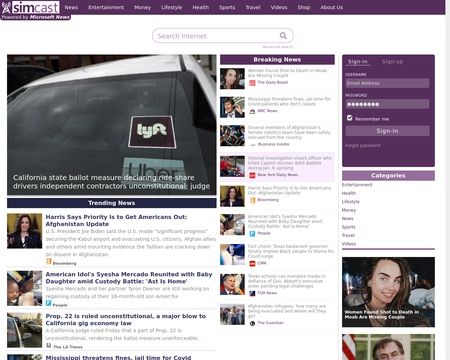Open Texas schools mandate masks headline

pos(287,281)
